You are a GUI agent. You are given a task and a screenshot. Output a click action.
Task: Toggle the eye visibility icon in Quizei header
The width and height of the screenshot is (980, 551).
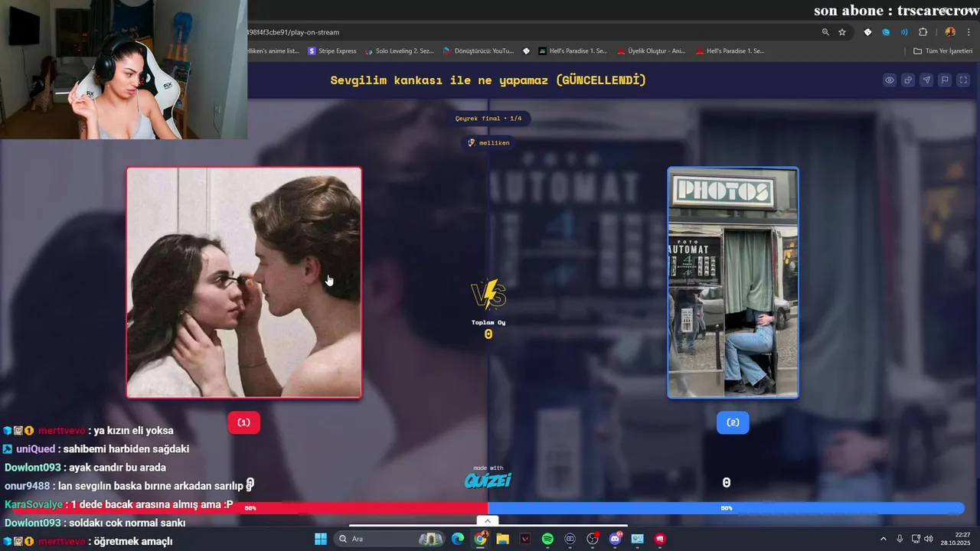click(889, 80)
